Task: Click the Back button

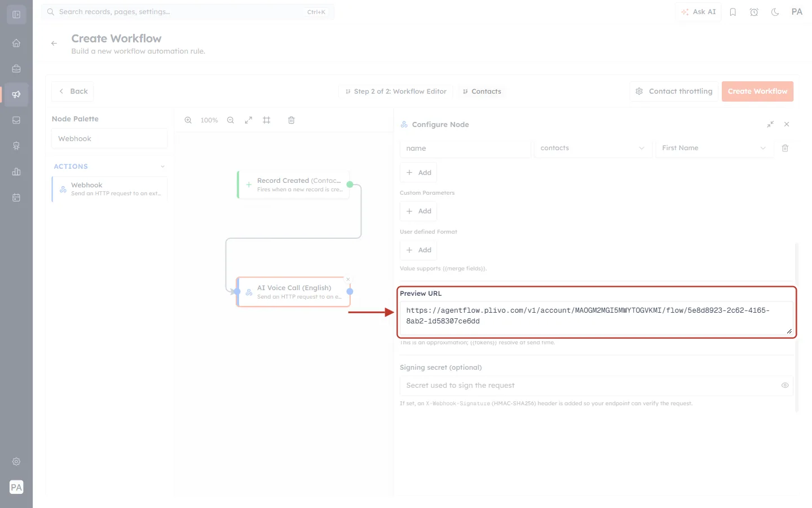Action: coord(73,91)
